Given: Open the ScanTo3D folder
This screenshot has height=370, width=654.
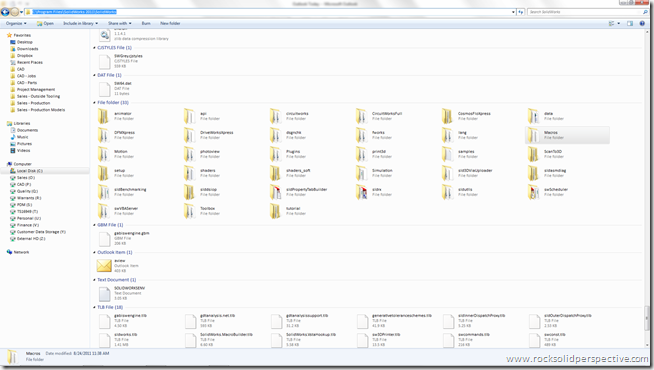Looking at the screenshot, I should pyautogui.click(x=546, y=154).
